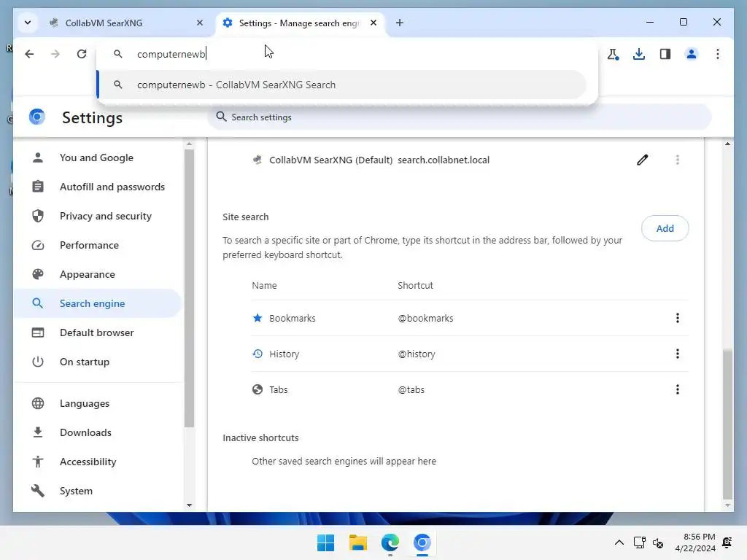Image resolution: width=747 pixels, height=560 pixels.
Task: Open more actions for CollabVM SearXNG
Action: tap(678, 160)
